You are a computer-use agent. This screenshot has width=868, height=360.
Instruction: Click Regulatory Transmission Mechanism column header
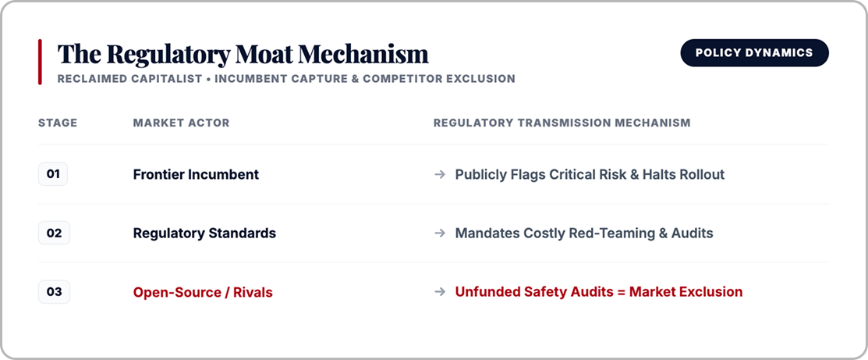pos(562,123)
